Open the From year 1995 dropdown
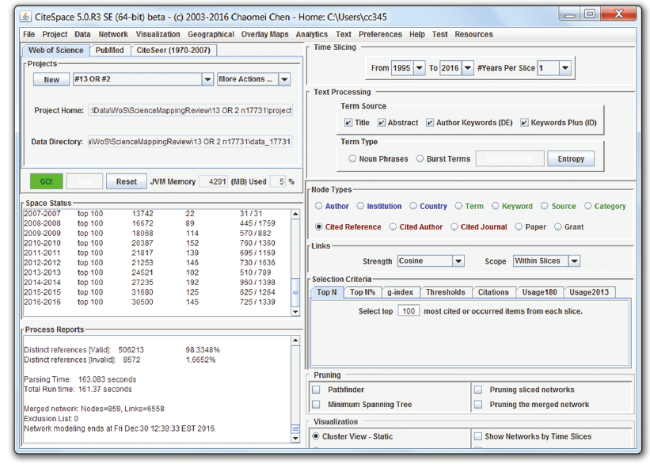 point(420,68)
